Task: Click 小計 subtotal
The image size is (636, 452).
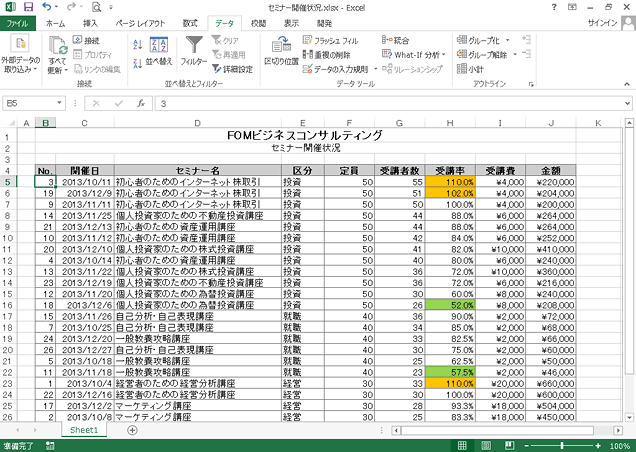Action: (470, 69)
